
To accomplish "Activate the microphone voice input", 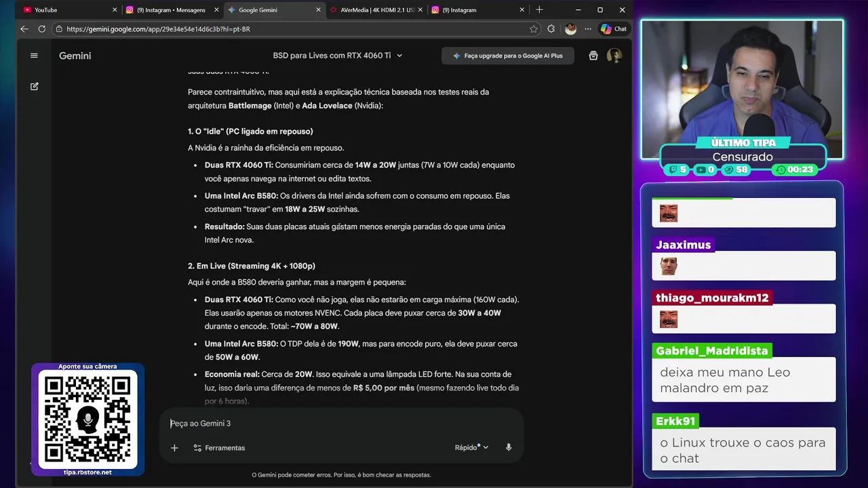I will (x=509, y=447).
